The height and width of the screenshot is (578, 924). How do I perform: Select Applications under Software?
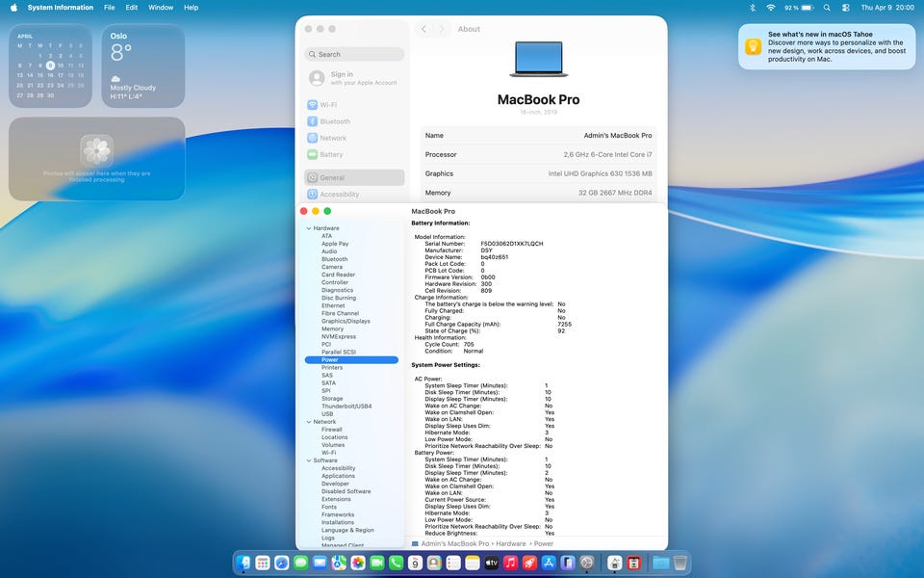click(338, 476)
